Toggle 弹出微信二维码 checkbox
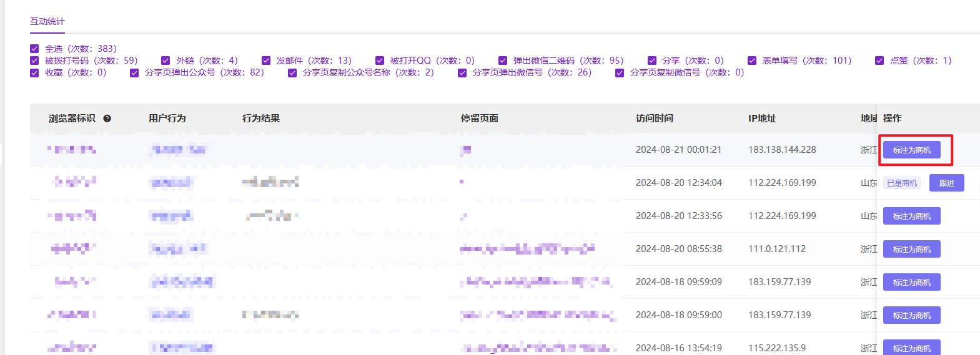The width and height of the screenshot is (980, 355). coord(503,61)
